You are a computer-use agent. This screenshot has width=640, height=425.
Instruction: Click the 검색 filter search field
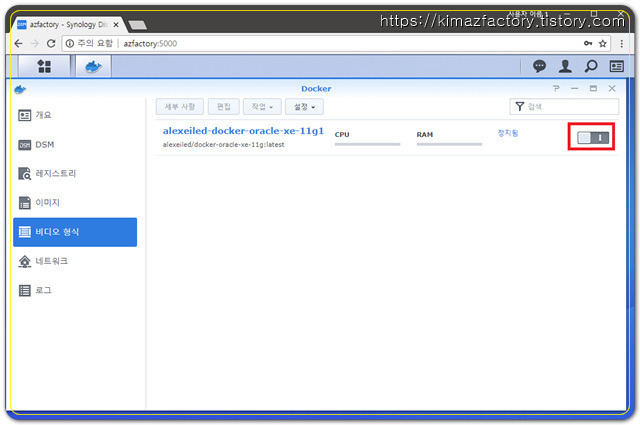(x=564, y=107)
